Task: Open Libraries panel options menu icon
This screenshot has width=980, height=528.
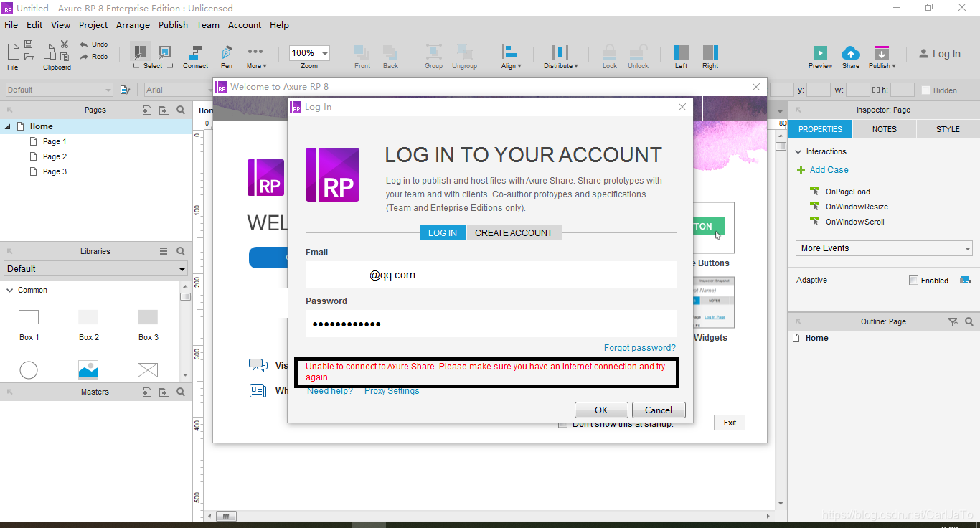Action: [x=164, y=251]
